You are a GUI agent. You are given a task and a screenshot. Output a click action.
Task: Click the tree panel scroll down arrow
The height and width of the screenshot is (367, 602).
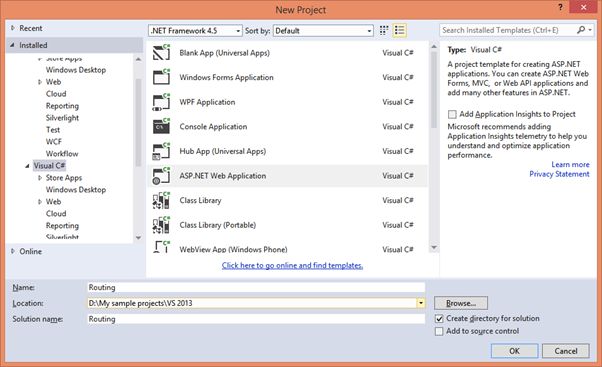click(138, 238)
